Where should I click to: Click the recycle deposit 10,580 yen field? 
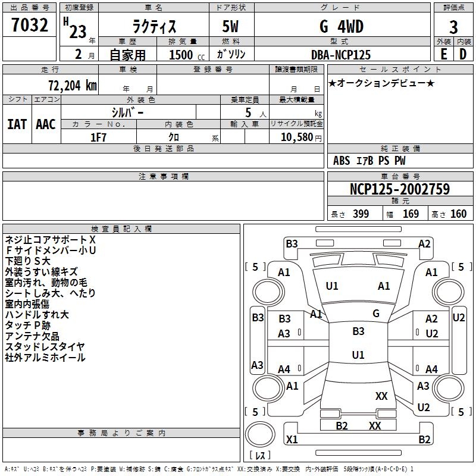tap(296, 137)
